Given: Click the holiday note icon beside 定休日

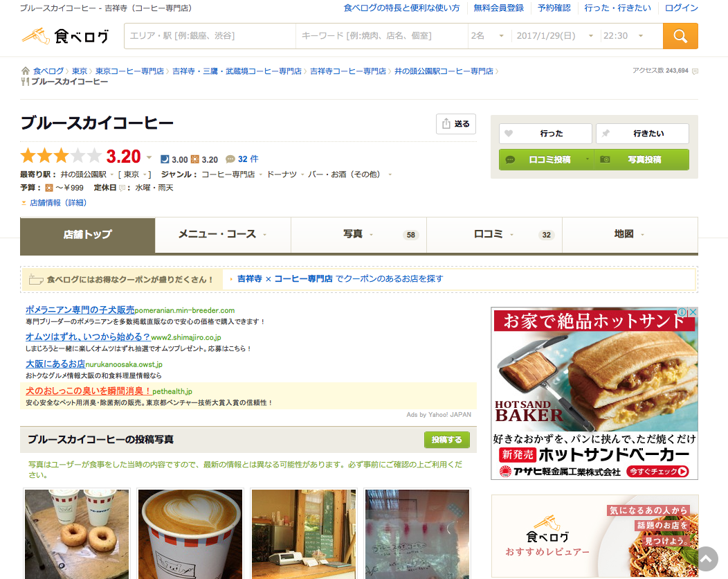Looking at the screenshot, I should pos(122,188).
